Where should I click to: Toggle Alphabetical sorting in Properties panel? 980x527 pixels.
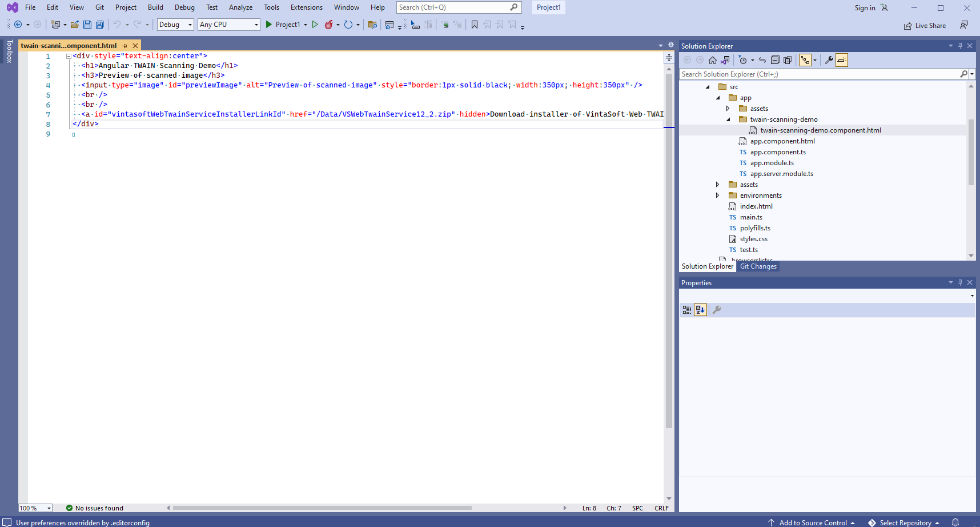click(x=700, y=310)
